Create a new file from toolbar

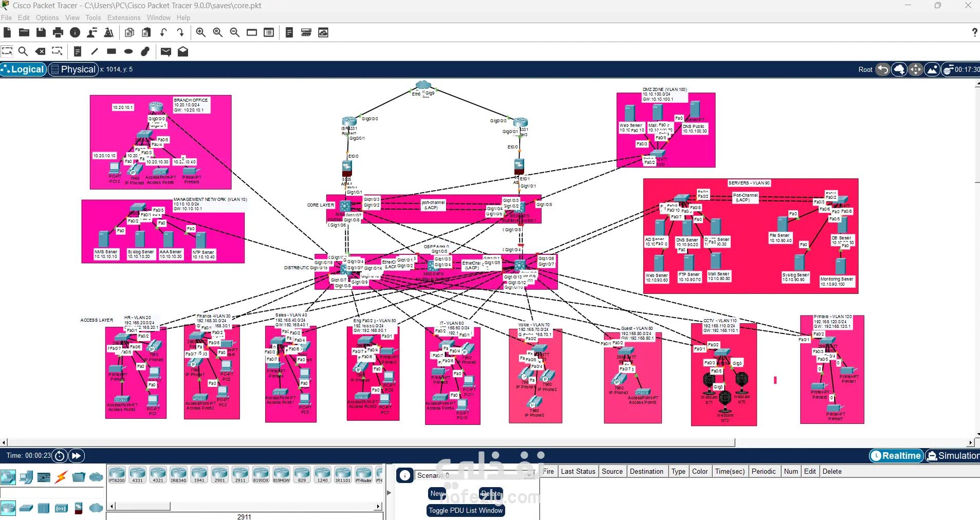pos(7,32)
